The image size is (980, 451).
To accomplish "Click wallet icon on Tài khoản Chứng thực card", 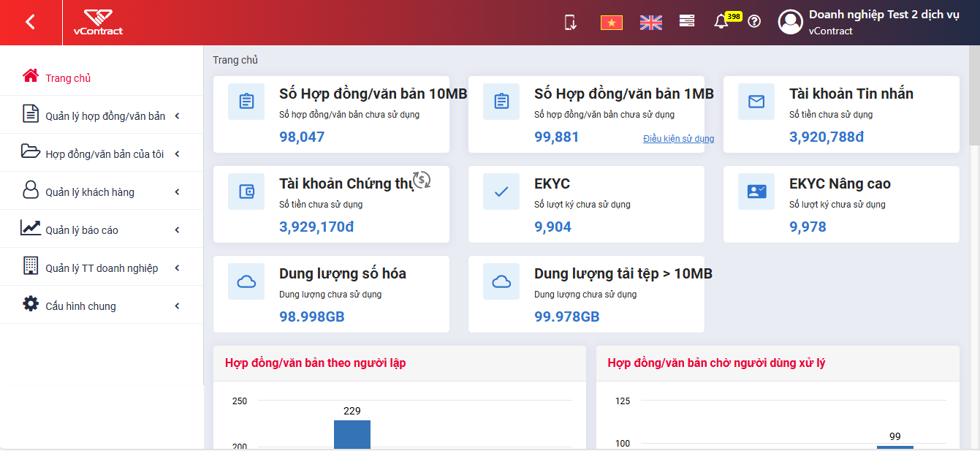I will pos(246,192).
